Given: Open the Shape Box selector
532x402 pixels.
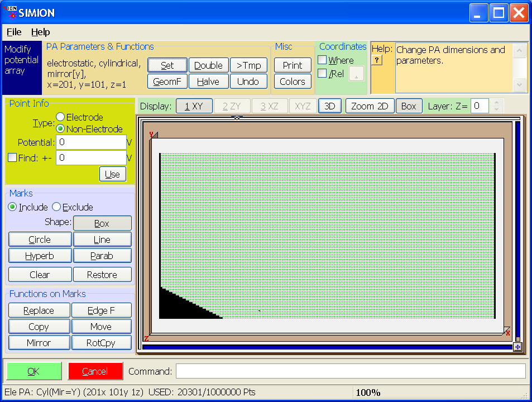Looking at the screenshot, I should [x=102, y=223].
